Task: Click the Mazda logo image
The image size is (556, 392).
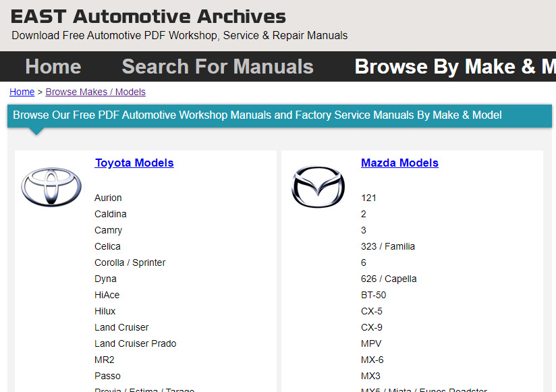Action: tap(318, 187)
